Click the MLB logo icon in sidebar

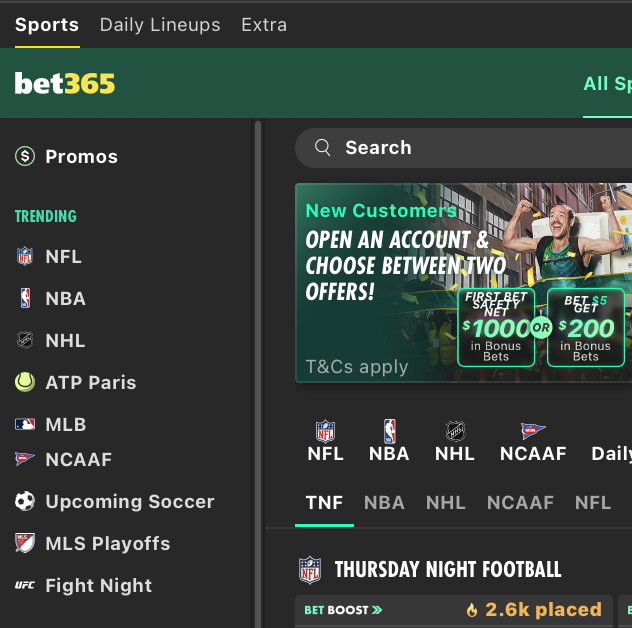point(25,424)
